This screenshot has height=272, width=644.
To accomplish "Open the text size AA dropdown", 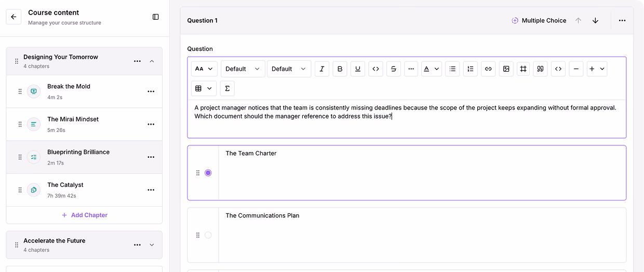I will click(204, 69).
